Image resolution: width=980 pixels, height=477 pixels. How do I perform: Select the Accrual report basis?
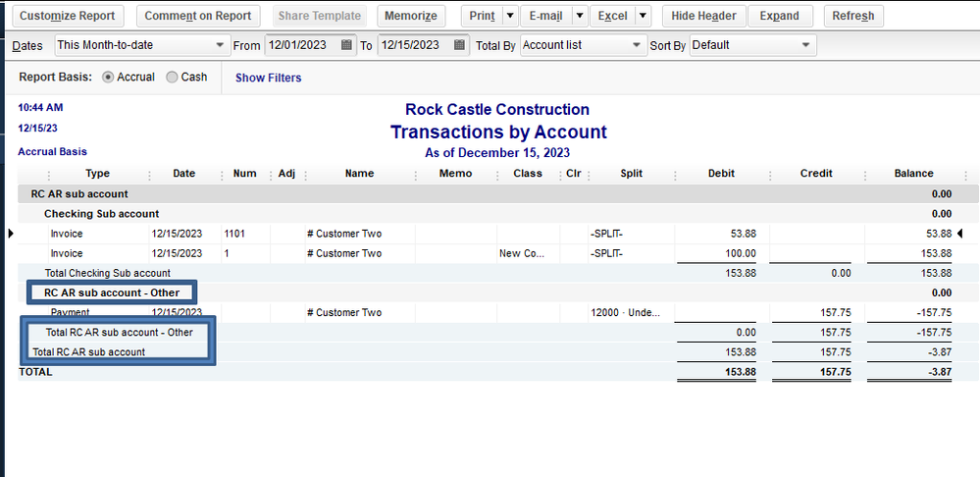[108, 77]
